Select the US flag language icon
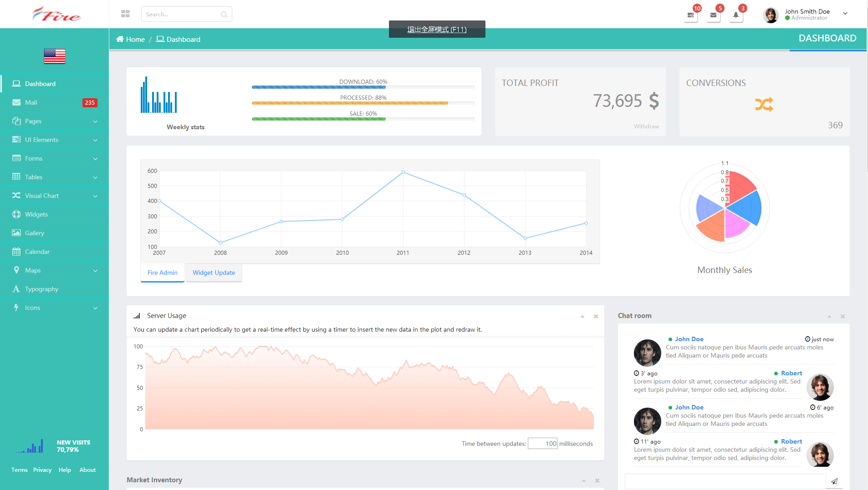Screen dimensions: 868x490 click(55, 56)
